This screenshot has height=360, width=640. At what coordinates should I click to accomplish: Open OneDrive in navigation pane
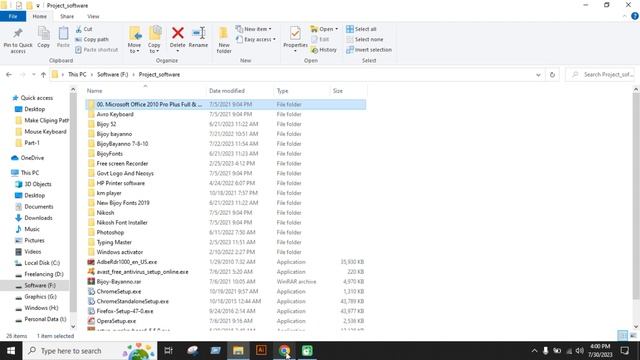(28, 158)
